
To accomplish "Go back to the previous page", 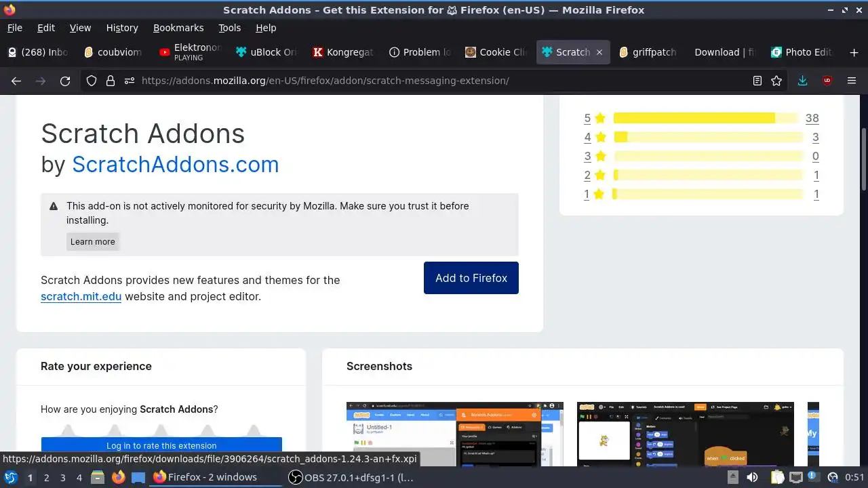I will tap(16, 81).
